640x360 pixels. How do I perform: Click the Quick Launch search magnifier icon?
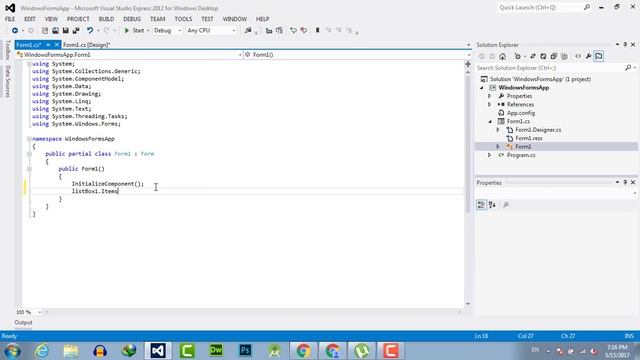(587, 7)
